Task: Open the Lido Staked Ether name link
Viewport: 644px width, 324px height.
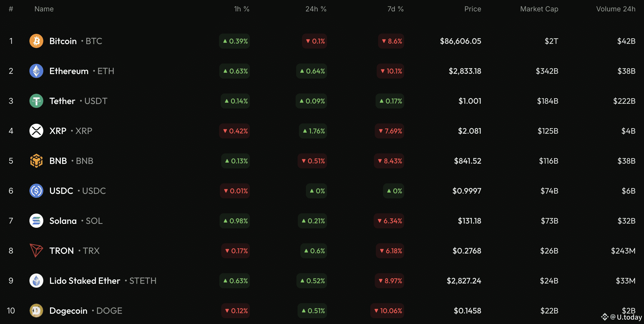Action: [85, 281]
